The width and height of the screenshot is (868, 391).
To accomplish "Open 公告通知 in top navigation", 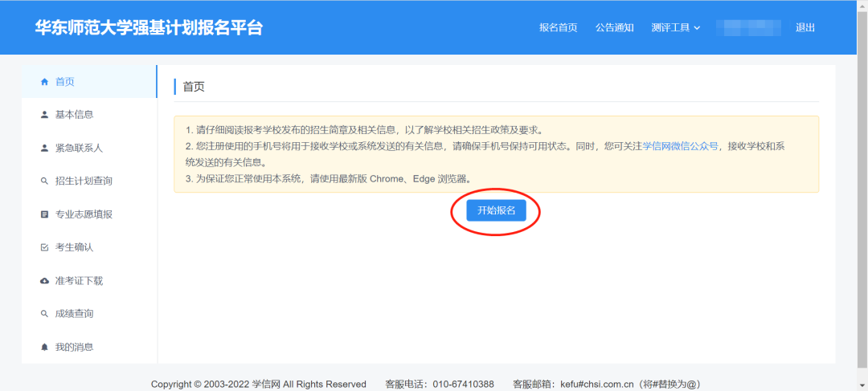I will pos(614,27).
